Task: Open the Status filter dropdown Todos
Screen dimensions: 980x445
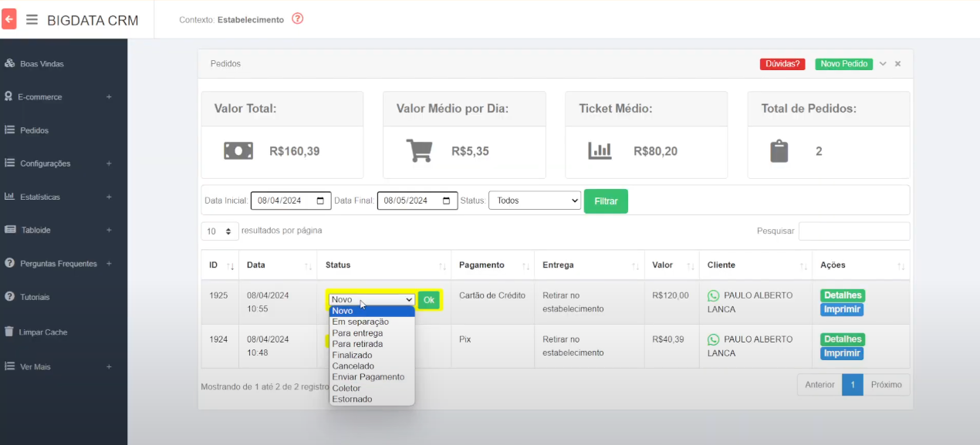Action: click(x=535, y=201)
